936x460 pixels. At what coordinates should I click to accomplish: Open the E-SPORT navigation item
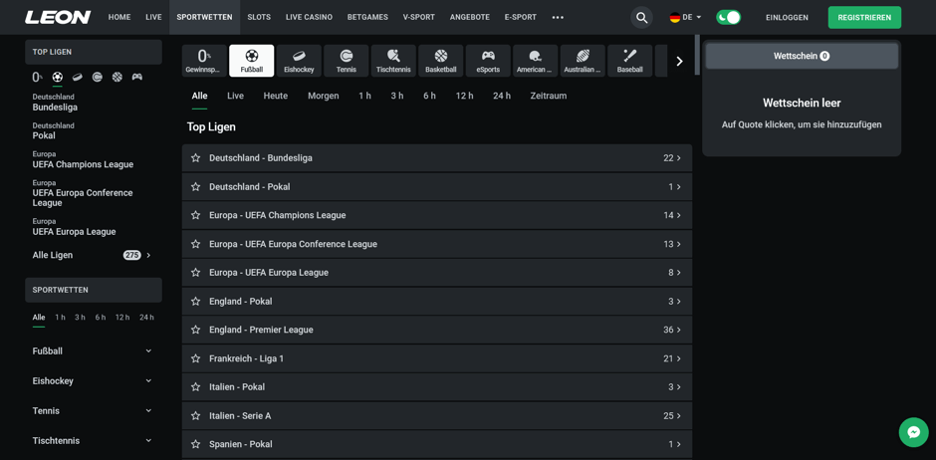[521, 17]
